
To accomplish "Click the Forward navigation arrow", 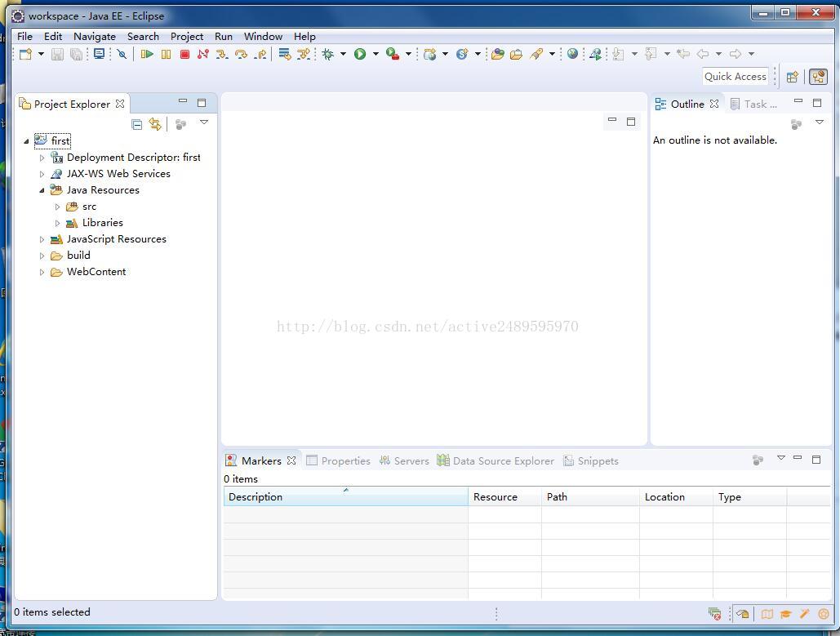I will point(736,54).
